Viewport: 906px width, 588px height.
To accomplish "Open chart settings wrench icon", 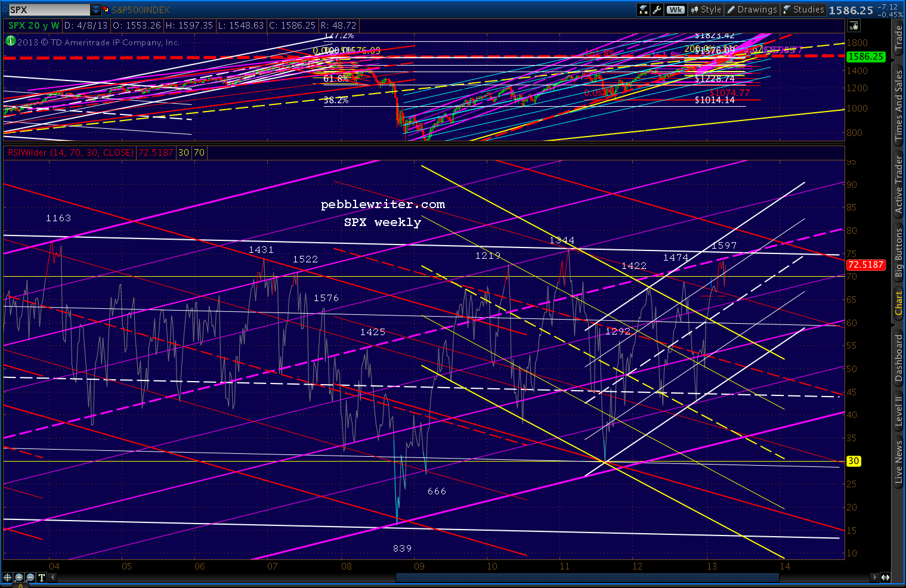I will (657, 10).
